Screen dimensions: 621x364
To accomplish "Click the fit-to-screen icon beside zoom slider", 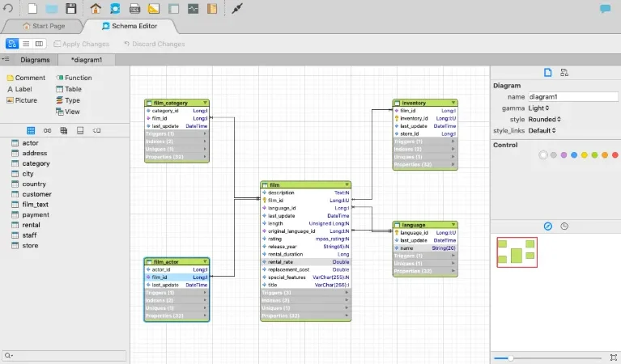I will 614,358.
